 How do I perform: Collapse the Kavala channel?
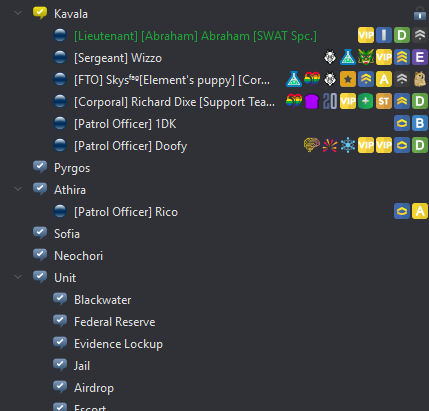coord(18,13)
